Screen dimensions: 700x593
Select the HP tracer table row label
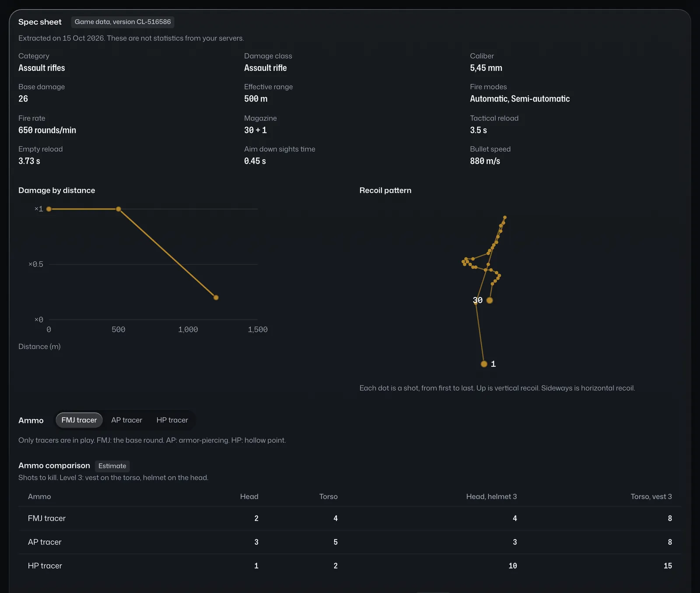click(45, 565)
